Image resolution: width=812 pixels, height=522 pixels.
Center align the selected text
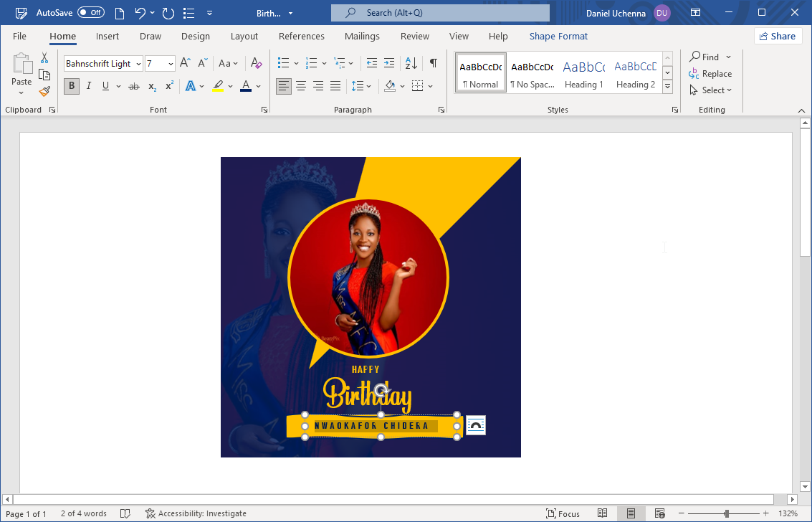click(x=301, y=86)
